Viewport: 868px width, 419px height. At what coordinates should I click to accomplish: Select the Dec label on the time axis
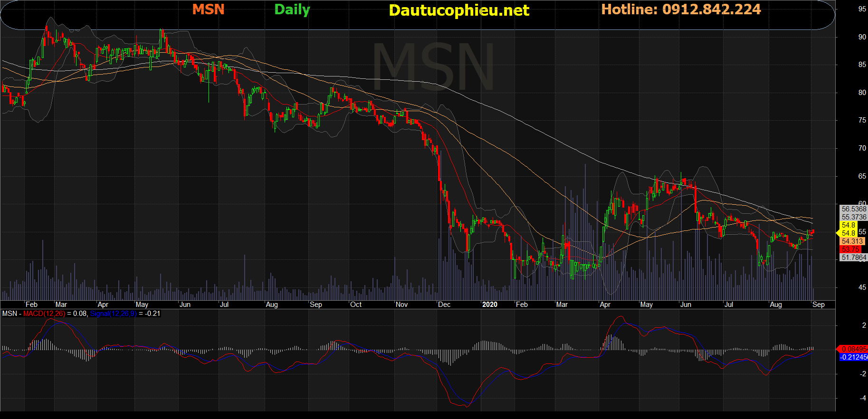point(444,305)
